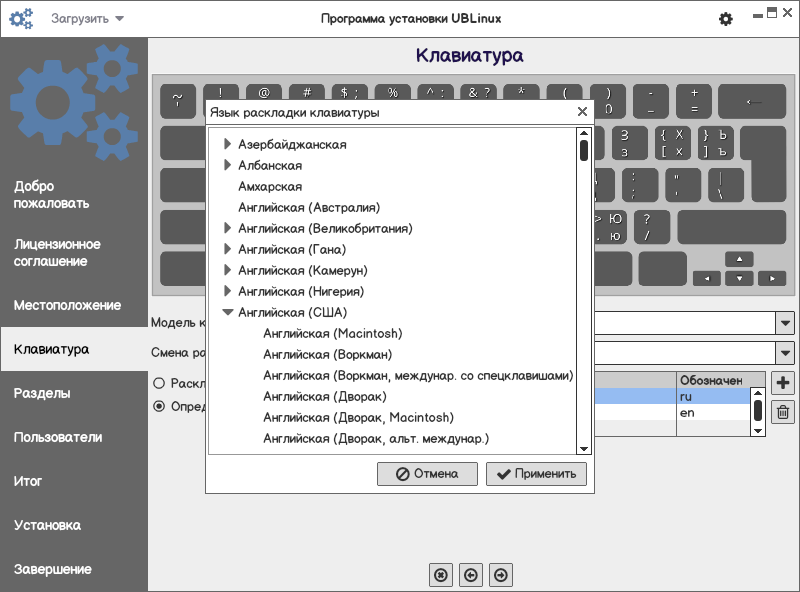Select Воркман, междунар. со спецклавишами layout
800x592 pixels.
[418, 375]
